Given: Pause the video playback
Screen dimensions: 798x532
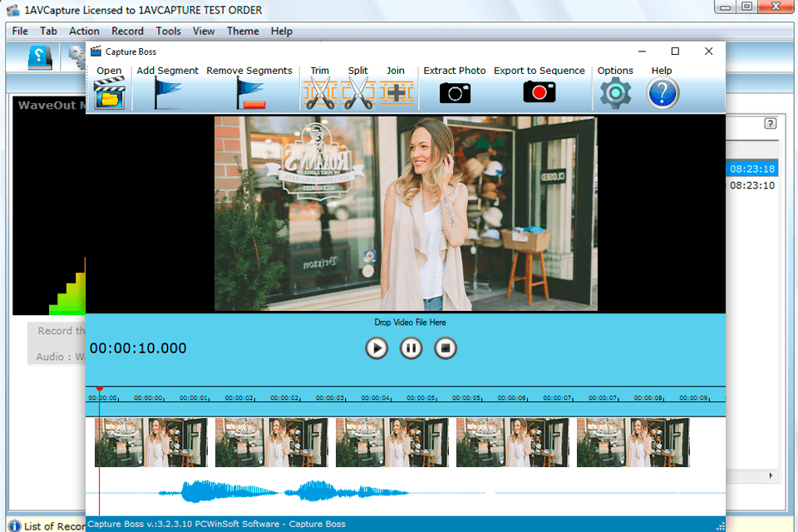Looking at the screenshot, I should click(x=411, y=348).
